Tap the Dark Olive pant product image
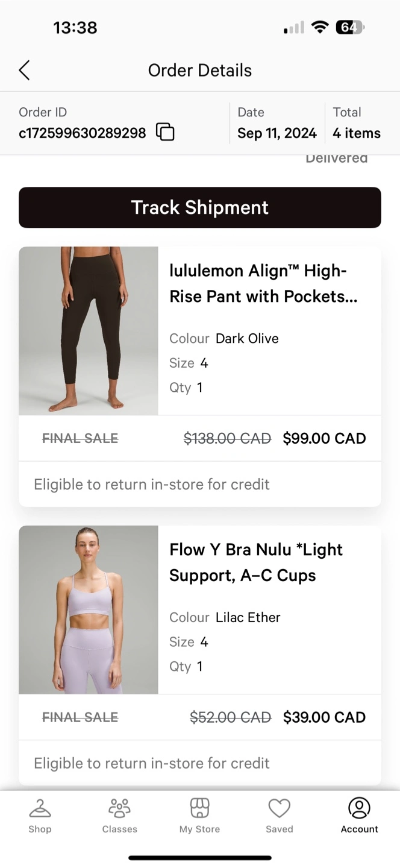The image size is (400, 868). [89, 330]
